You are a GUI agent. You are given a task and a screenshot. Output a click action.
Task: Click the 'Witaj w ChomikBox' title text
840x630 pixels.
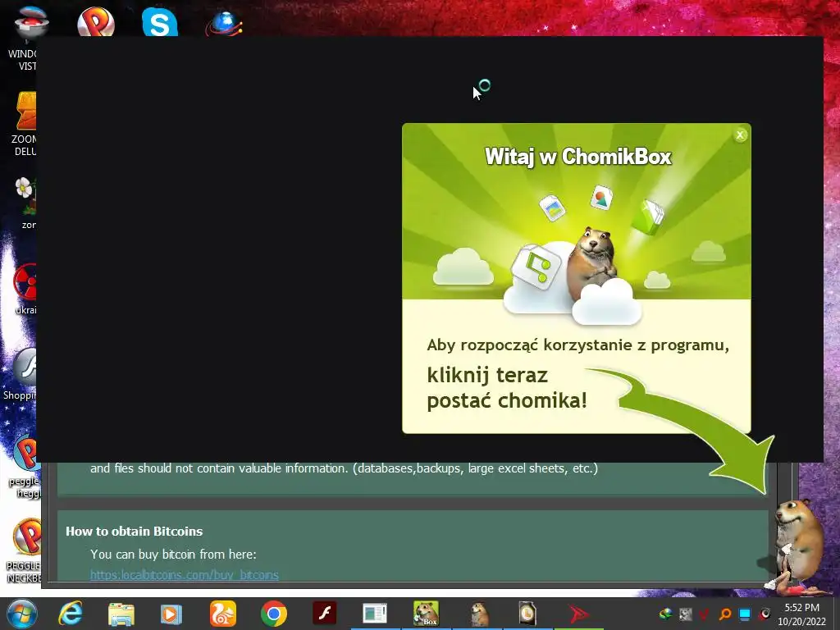(578, 157)
